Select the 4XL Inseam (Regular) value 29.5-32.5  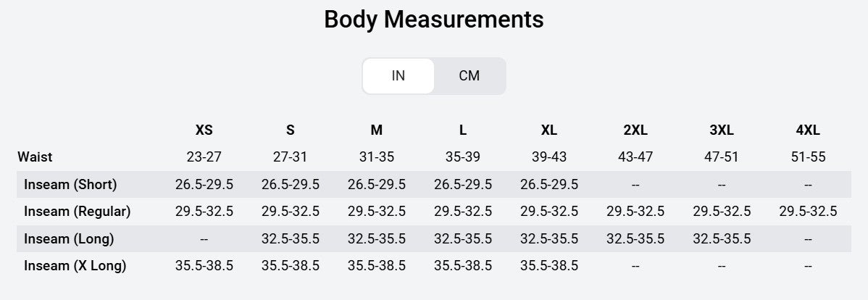coord(808,212)
